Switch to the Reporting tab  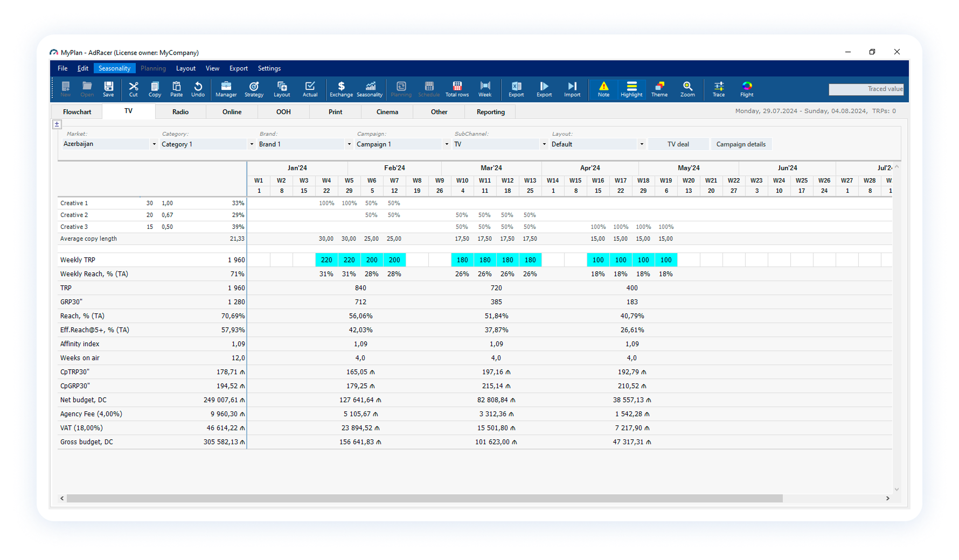[491, 112]
